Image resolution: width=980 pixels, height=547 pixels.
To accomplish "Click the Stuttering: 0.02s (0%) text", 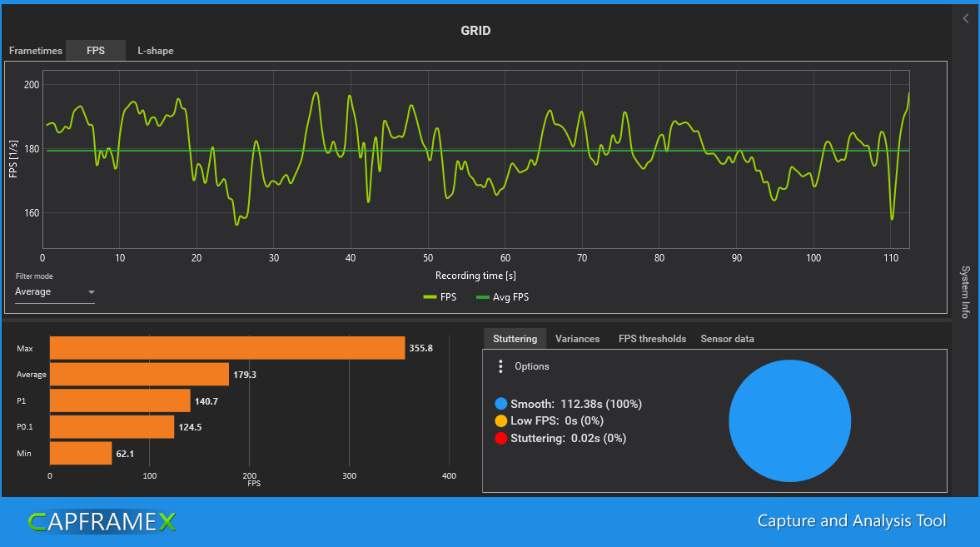I will [x=568, y=438].
